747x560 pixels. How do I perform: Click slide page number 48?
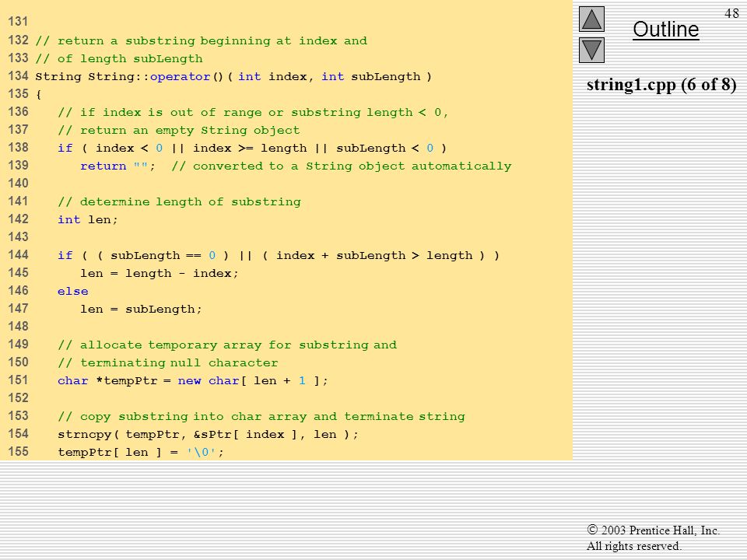click(x=731, y=13)
